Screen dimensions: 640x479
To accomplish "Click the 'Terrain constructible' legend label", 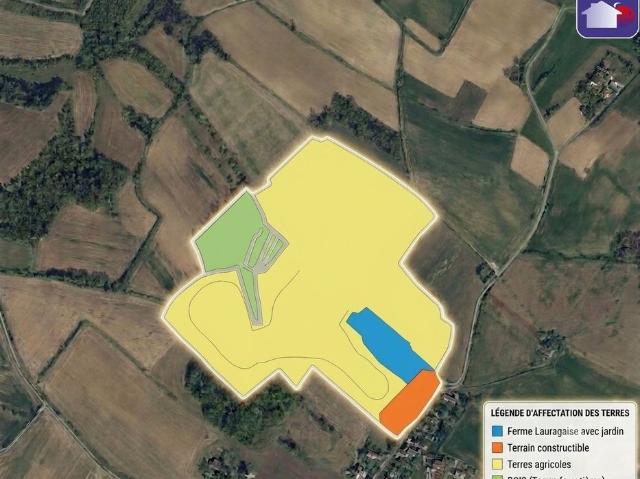I will (548, 448).
